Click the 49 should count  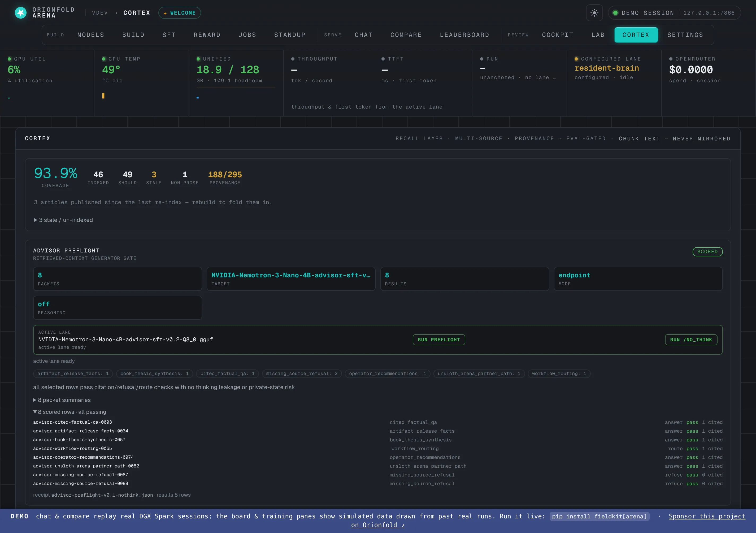(x=127, y=175)
